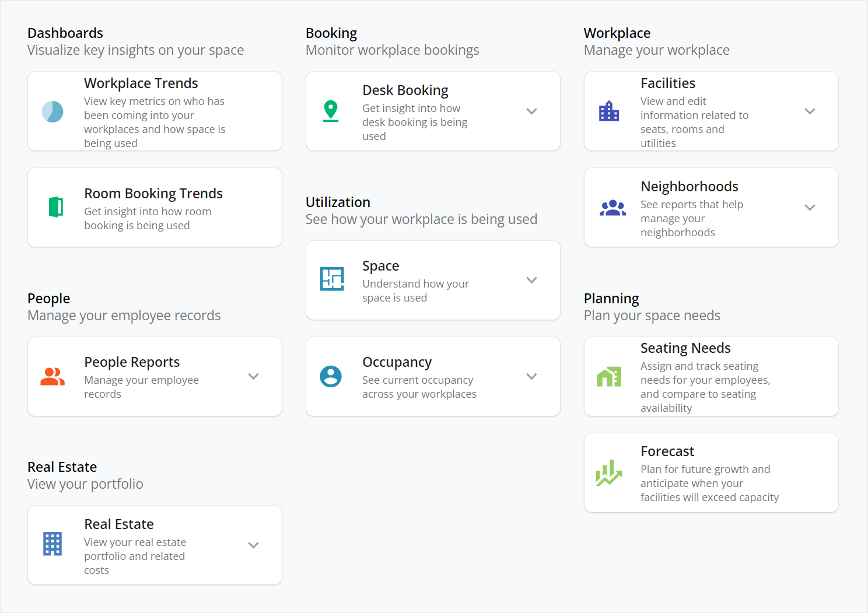Image resolution: width=868 pixels, height=613 pixels.
Task: Click the Facilities building icon
Action: [x=609, y=111]
